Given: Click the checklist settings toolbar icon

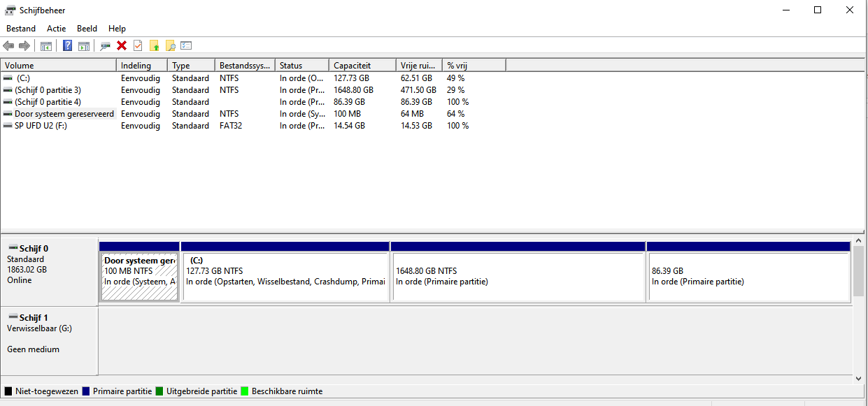Looking at the screenshot, I should point(186,45).
